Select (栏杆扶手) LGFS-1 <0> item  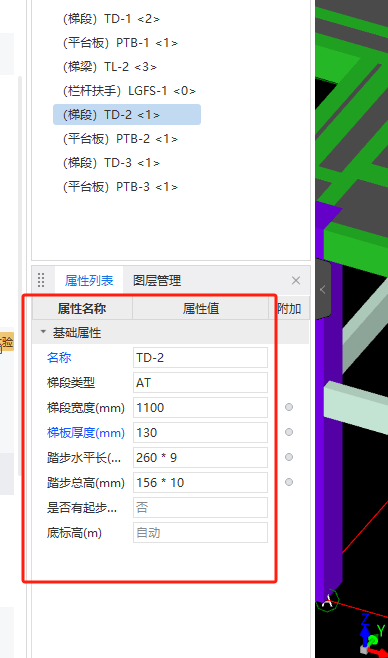click(129, 91)
